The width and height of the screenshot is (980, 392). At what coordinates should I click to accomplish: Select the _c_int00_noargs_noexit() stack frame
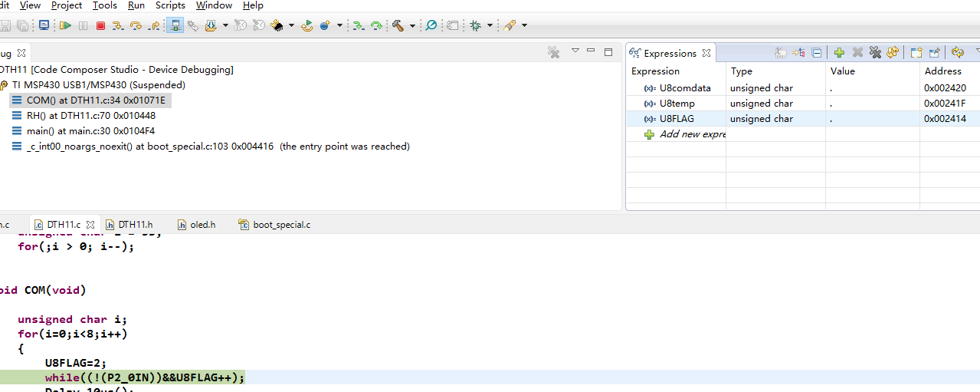pos(211,147)
